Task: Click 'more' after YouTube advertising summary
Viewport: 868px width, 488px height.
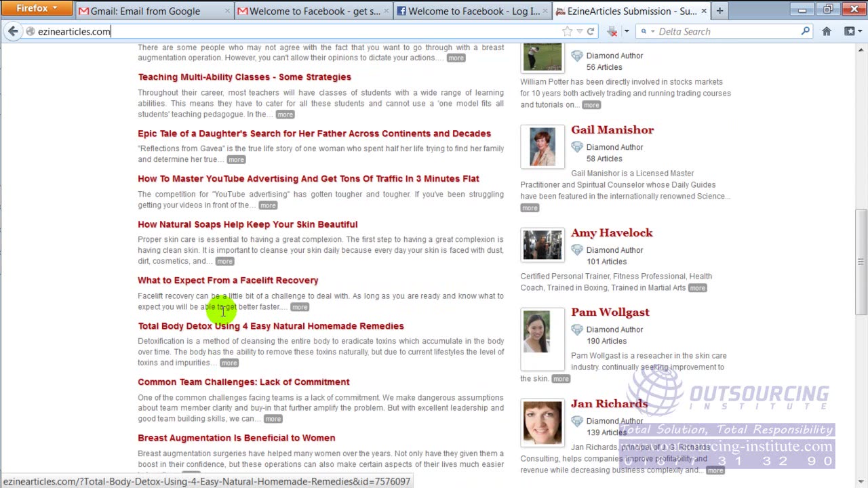Action: point(268,205)
